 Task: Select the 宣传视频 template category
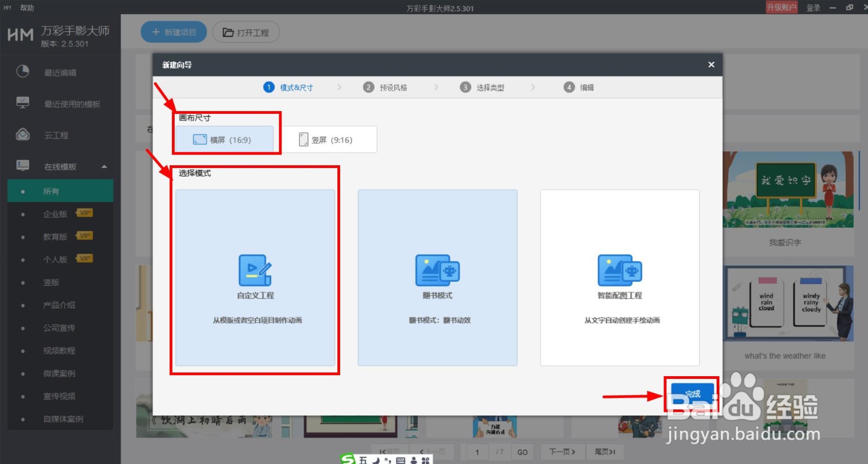coord(60,396)
